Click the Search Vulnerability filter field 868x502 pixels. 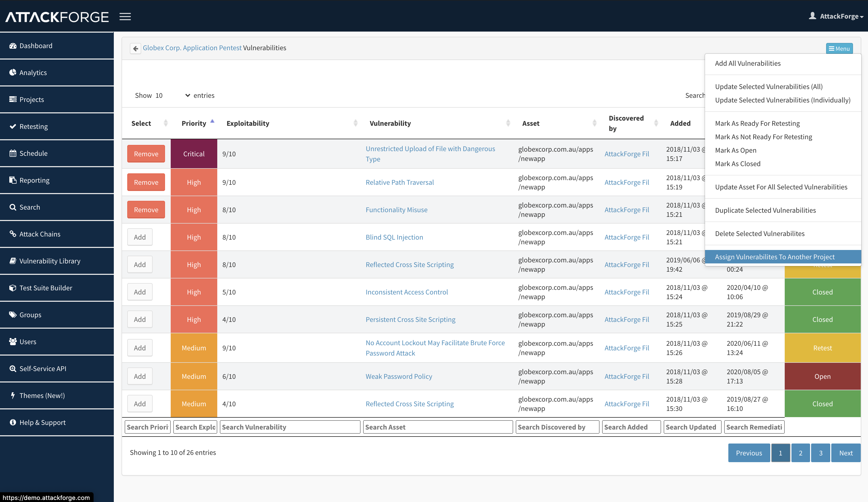point(290,427)
